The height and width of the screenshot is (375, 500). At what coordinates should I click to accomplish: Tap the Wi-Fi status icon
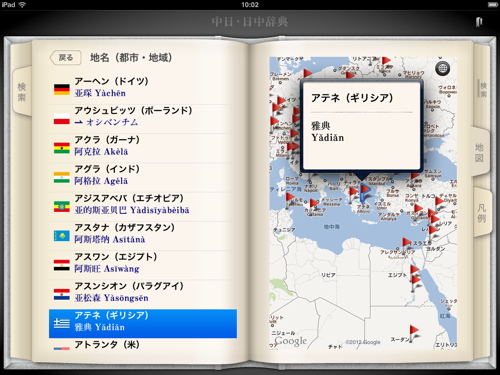point(22,5)
